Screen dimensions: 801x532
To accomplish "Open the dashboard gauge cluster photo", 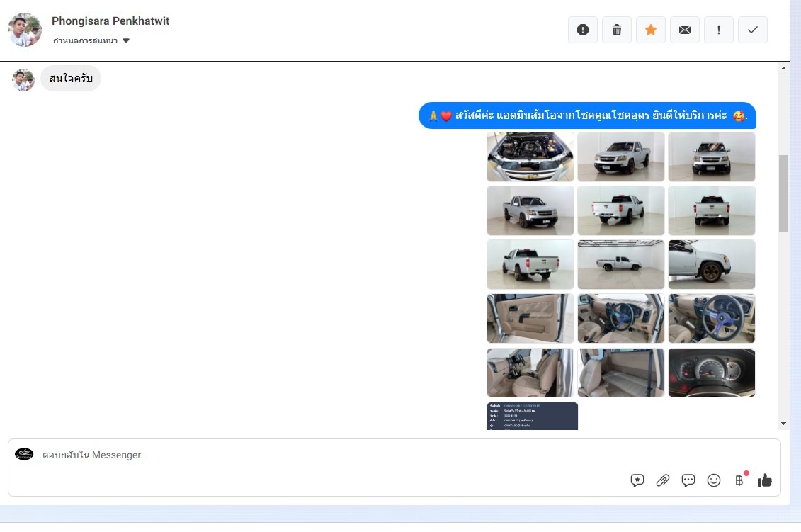I will pos(712,373).
